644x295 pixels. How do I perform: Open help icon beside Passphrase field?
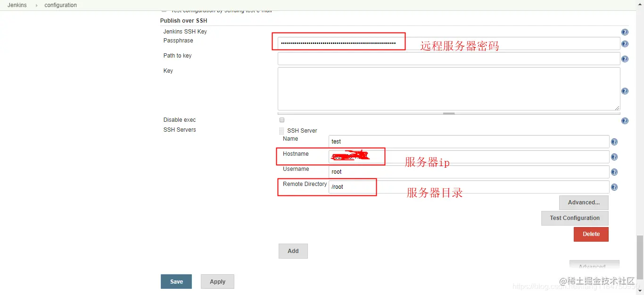click(625, 44)
